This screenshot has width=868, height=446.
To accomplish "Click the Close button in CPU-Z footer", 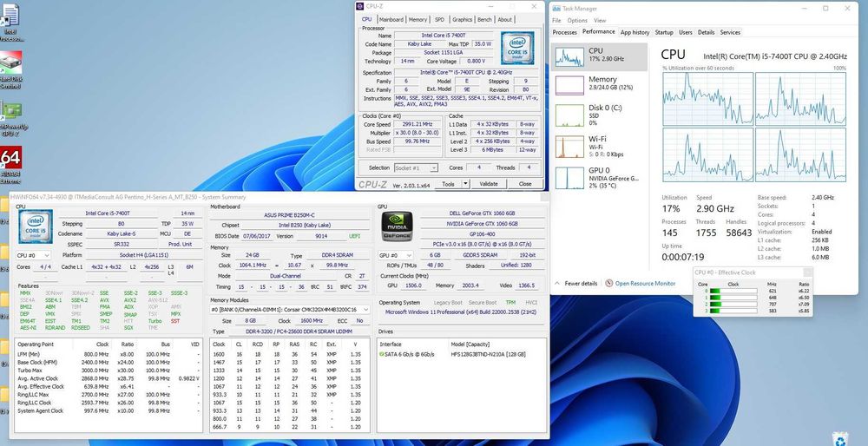I will tap(525, 184).
